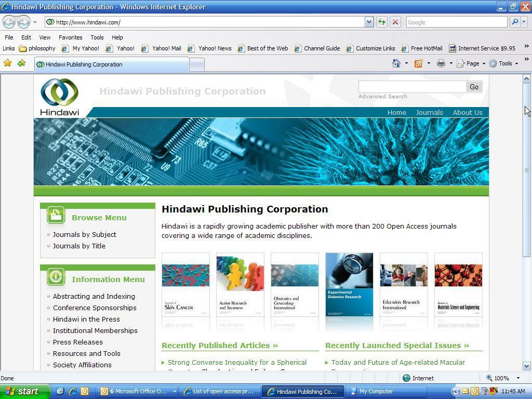Open the Tools gear command bar menu
This screenshot has height=399, width=532.
point(504,63)
